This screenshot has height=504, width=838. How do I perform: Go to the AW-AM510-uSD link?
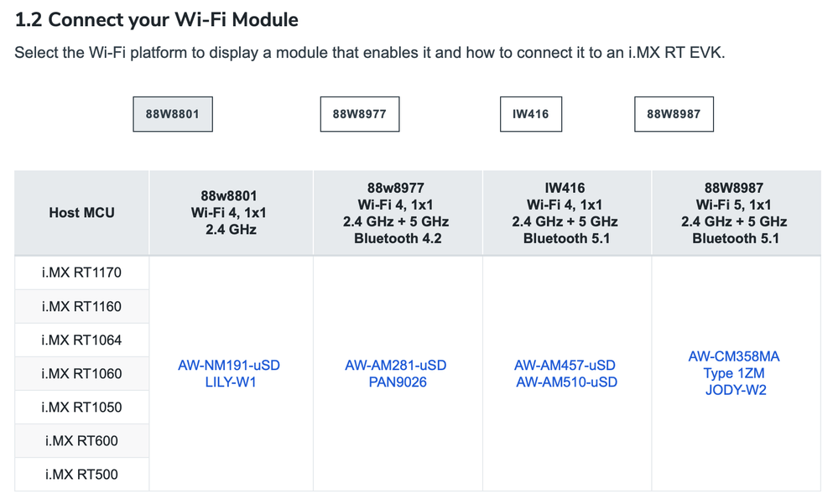565,382
